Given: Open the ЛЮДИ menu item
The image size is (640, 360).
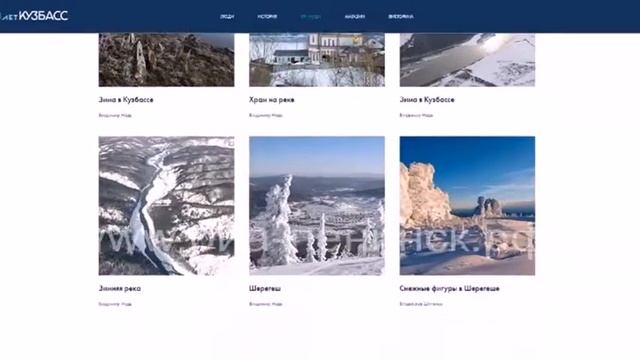Looking at the screenshot, I should coord(227,17).
